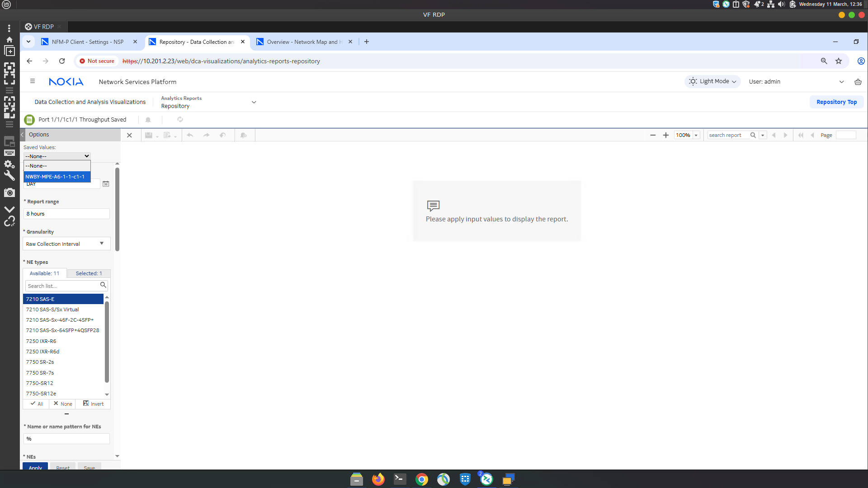Click the Apply button

click(35, 467)
